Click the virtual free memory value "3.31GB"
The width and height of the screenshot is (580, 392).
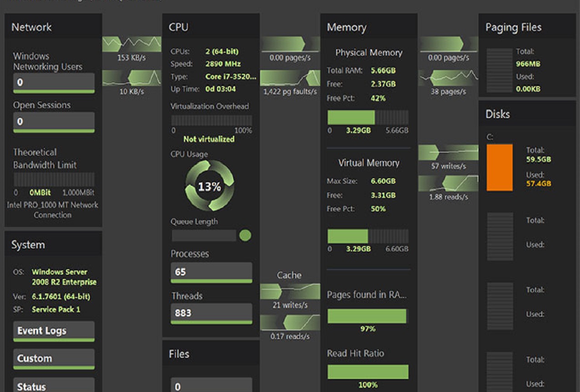383,196
